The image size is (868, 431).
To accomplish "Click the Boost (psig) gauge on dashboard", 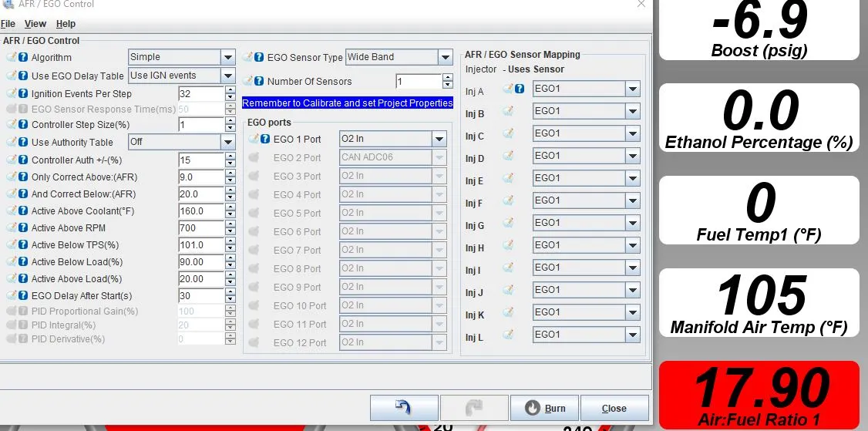I will pos(759,29).
